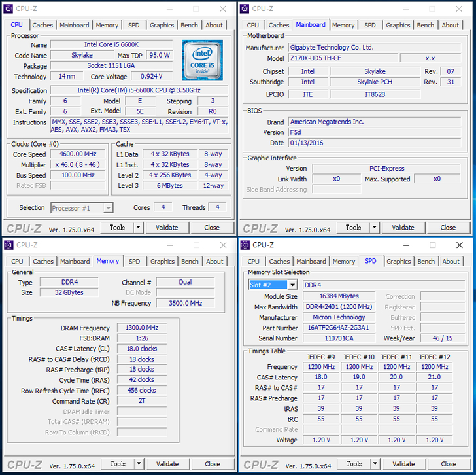
Task: Click CPU-Z app icon in top-left window title bar
Action: [8, 9]
